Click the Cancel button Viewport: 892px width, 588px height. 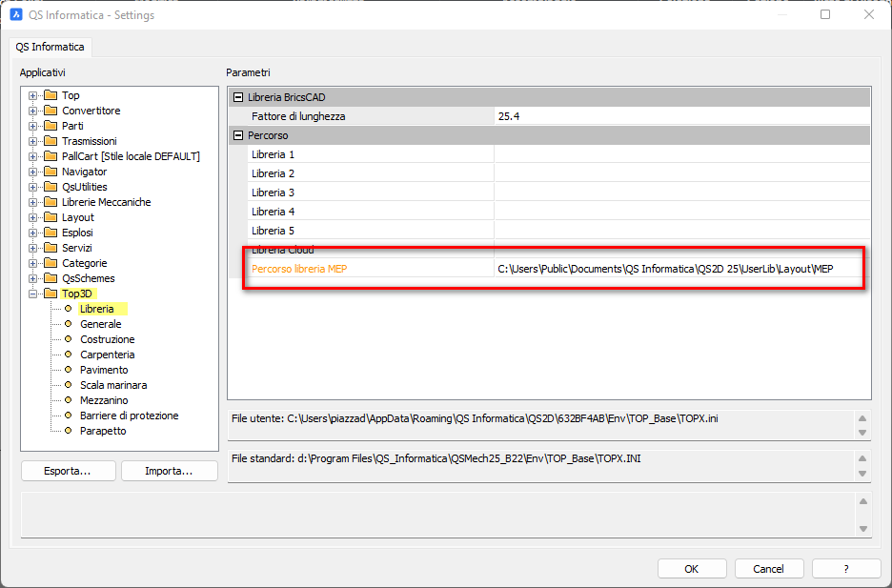768,569
